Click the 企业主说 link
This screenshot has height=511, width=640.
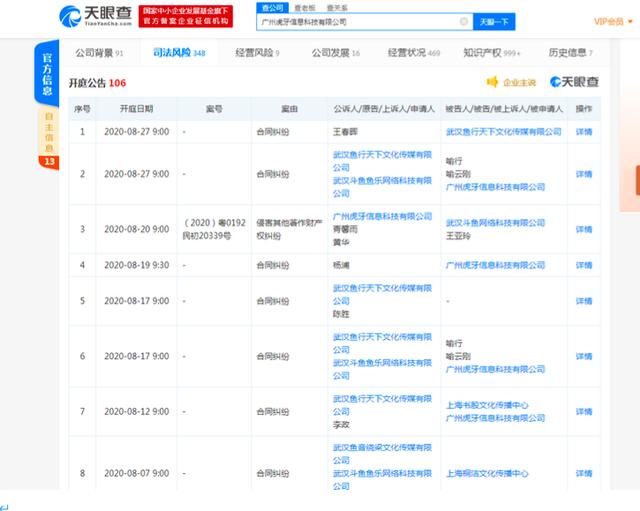(519, 83)
